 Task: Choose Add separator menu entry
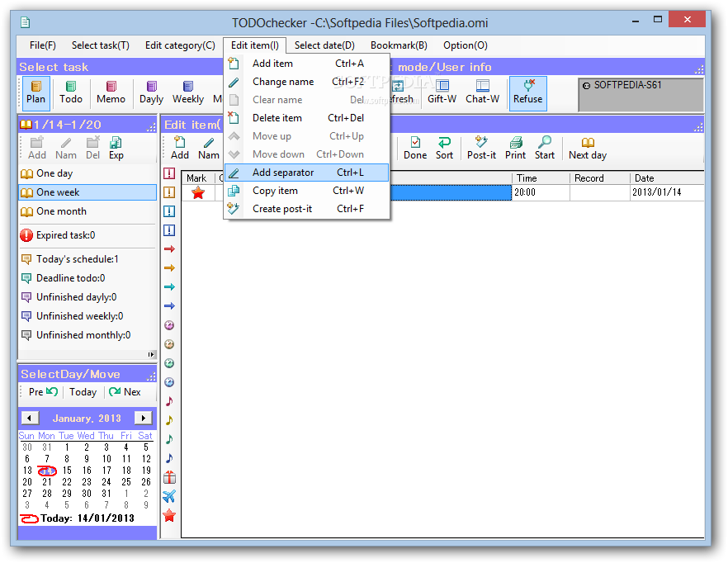coord(306,173)
